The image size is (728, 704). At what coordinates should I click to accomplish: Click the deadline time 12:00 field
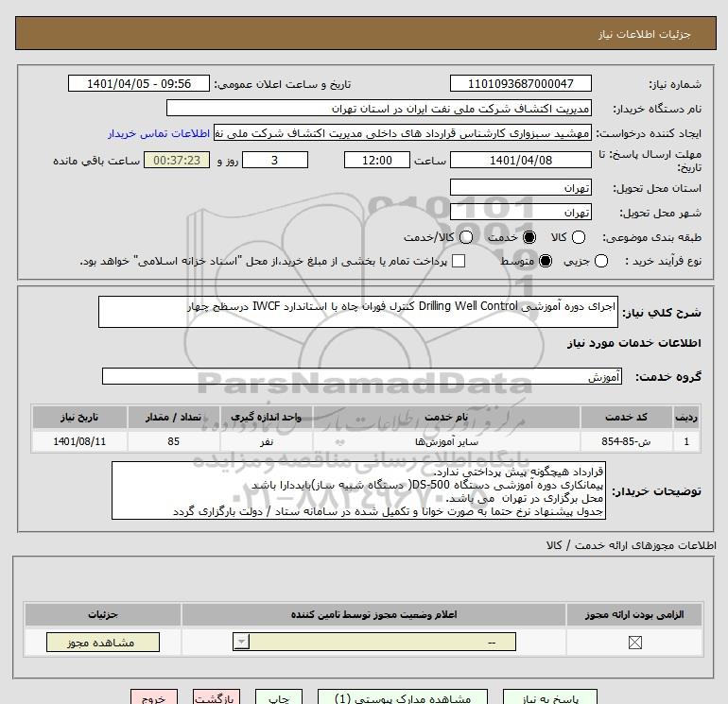pos(377,160)
